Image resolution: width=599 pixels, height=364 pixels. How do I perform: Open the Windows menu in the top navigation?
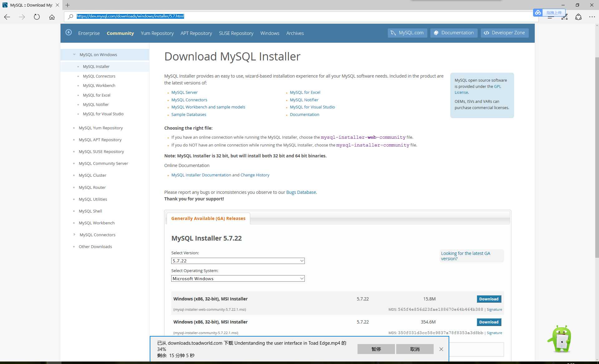click(270, 33)
